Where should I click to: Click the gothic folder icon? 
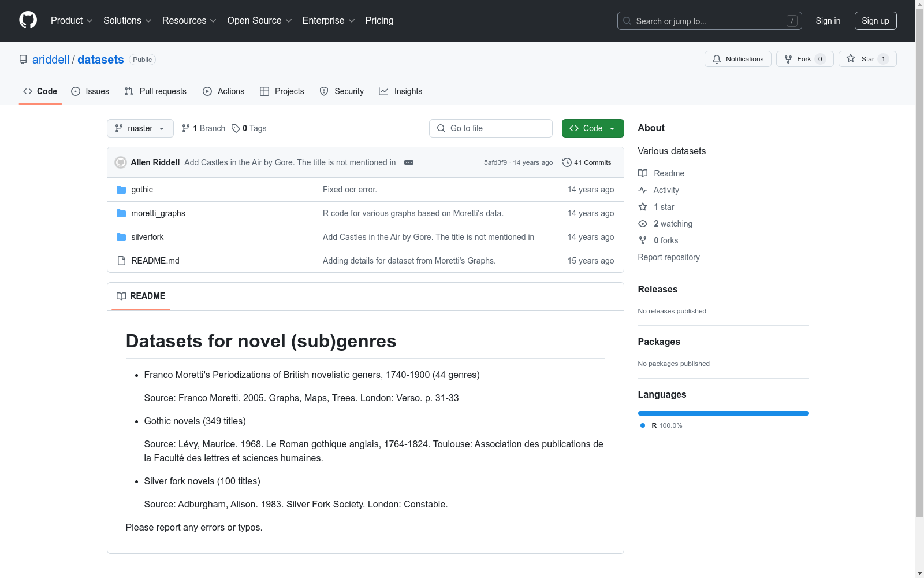(121, 190)
